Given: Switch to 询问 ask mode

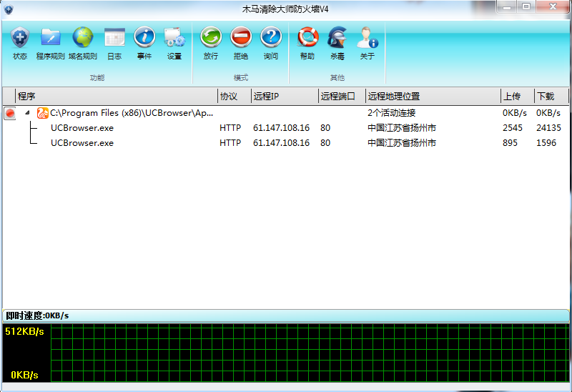Looking at the screenshot, I should click(271, 43).
